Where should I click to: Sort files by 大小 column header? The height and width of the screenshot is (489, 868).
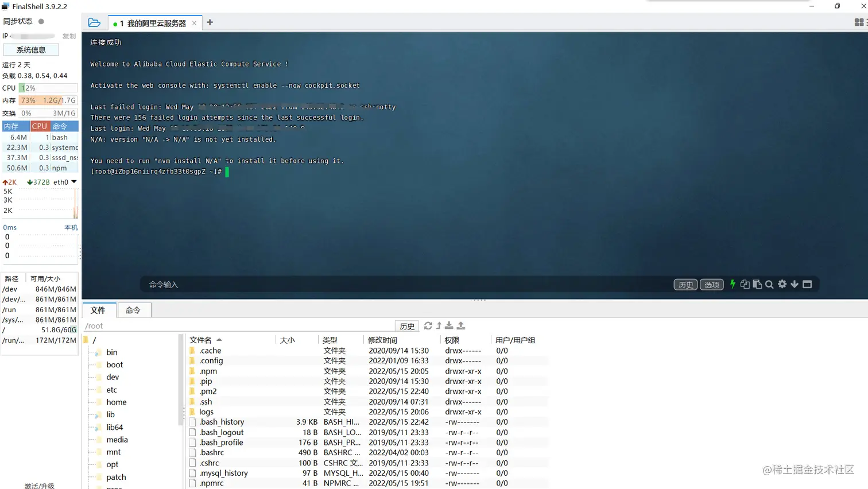click(297, 340)
